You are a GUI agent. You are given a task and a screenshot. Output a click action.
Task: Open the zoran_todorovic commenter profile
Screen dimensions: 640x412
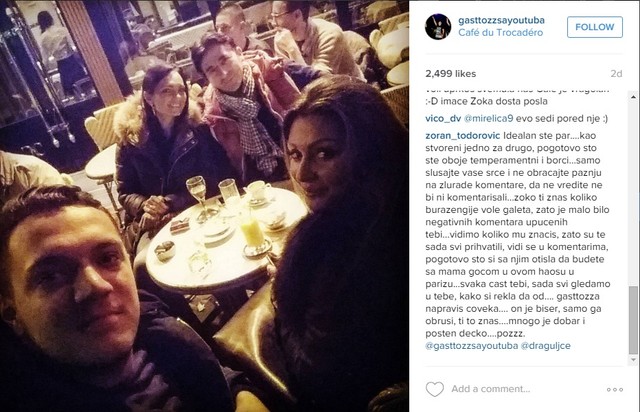point(462,136)
